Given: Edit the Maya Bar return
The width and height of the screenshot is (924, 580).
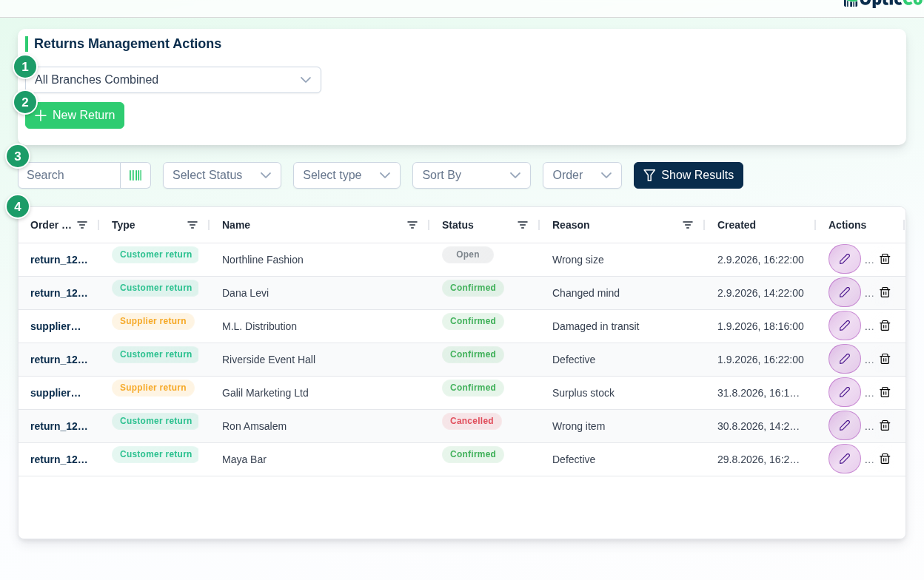Looking at the screenshot, I should 844,459.
